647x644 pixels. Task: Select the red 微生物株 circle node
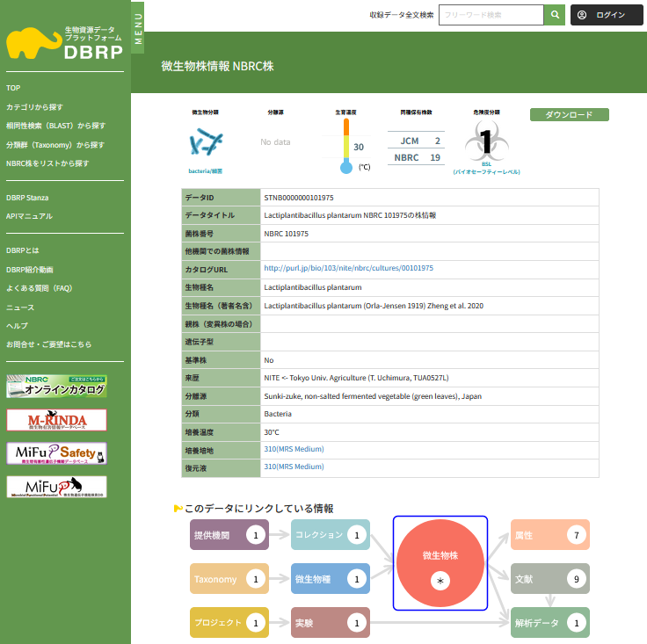point(440,562)
